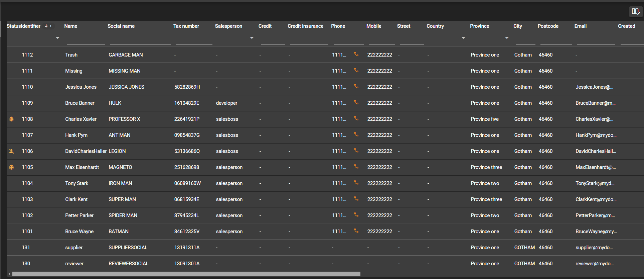Screen dimensions: 644x279
Task: Select identifier cell '1104'
Action: pos(27,183)
